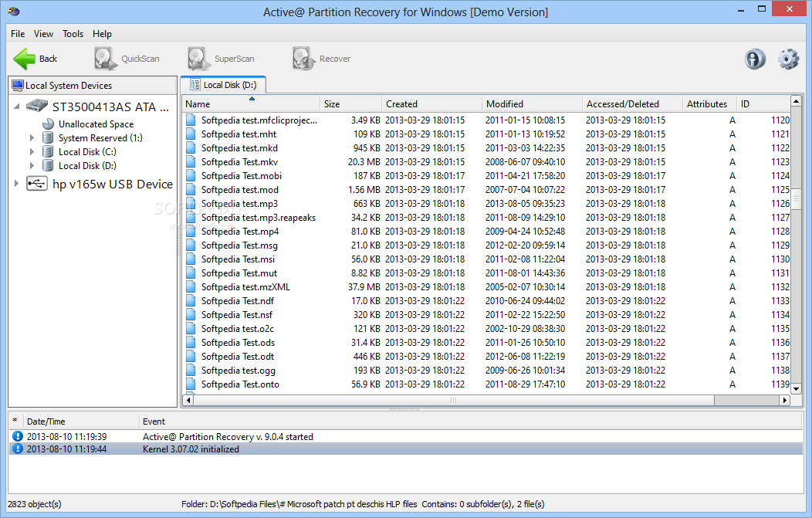This screenshot has width=812, height=518.
Task: Click the horizontal scroll right arrow
Action: (785, 400)
